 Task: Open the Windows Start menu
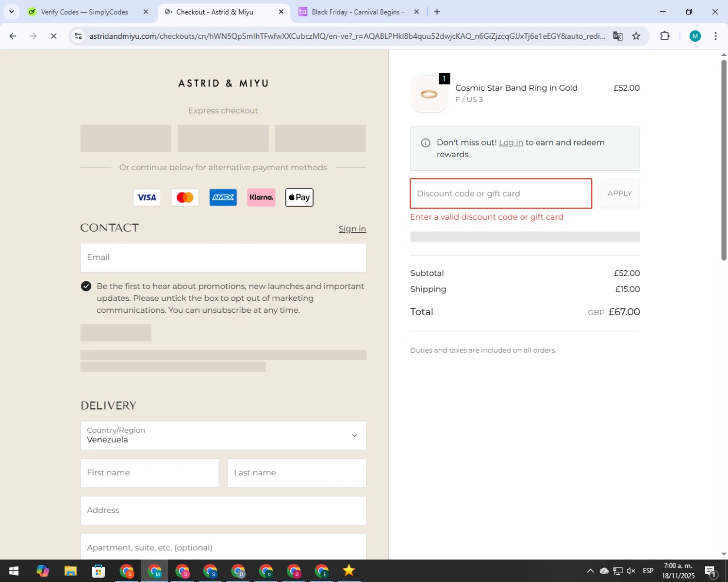[x=14, y=571]
